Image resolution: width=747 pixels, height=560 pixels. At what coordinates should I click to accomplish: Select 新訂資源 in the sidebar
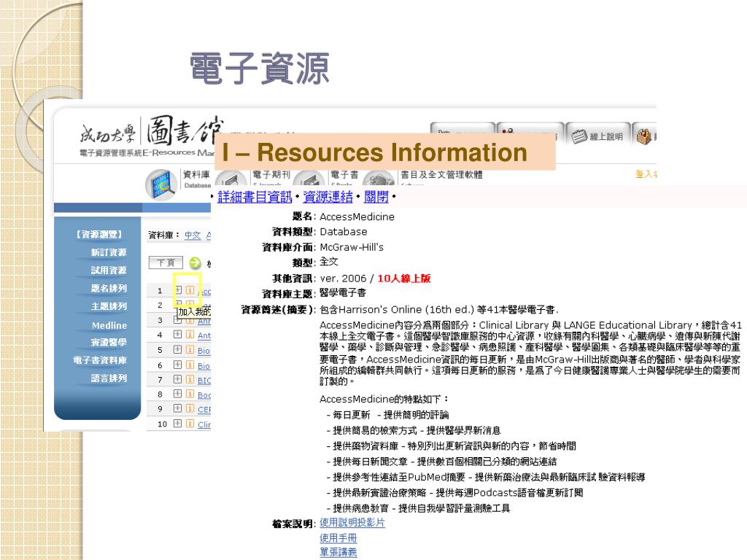[x=109, y=252]
